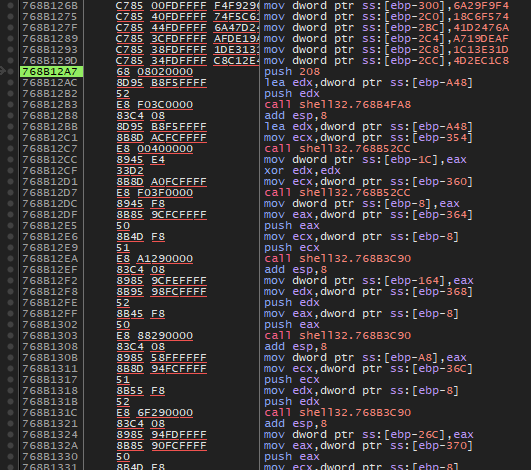Click opcode bytes '8985 9CFEFFFF'
The image size is (531, 470).
click(x=162, y=281)
